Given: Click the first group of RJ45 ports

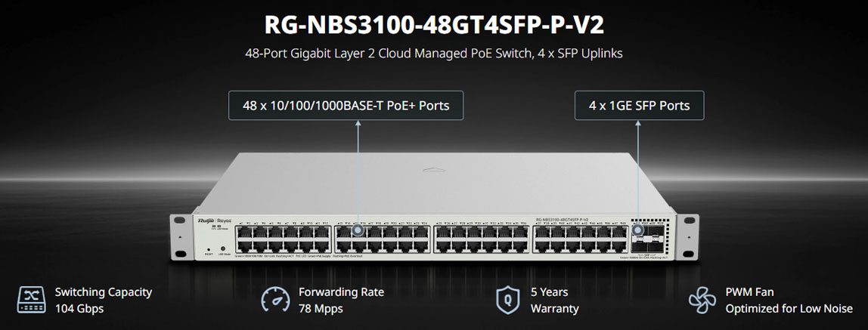Looking at the screenshot, I should pyautogui.click(x=284, y=239).
